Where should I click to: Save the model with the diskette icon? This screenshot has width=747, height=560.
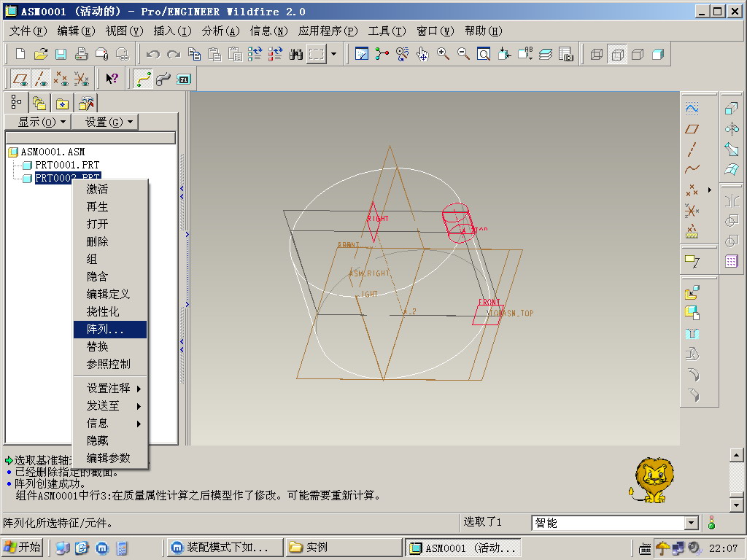[x=61, y=54]
